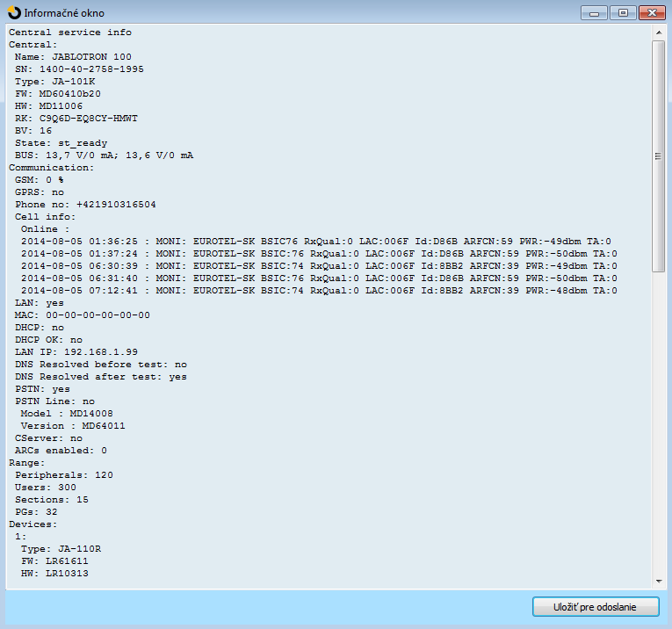Click the line 'Type: JA-101K'
The height and width of the screenshot is (629, 672).
click(x=54, y=82)
